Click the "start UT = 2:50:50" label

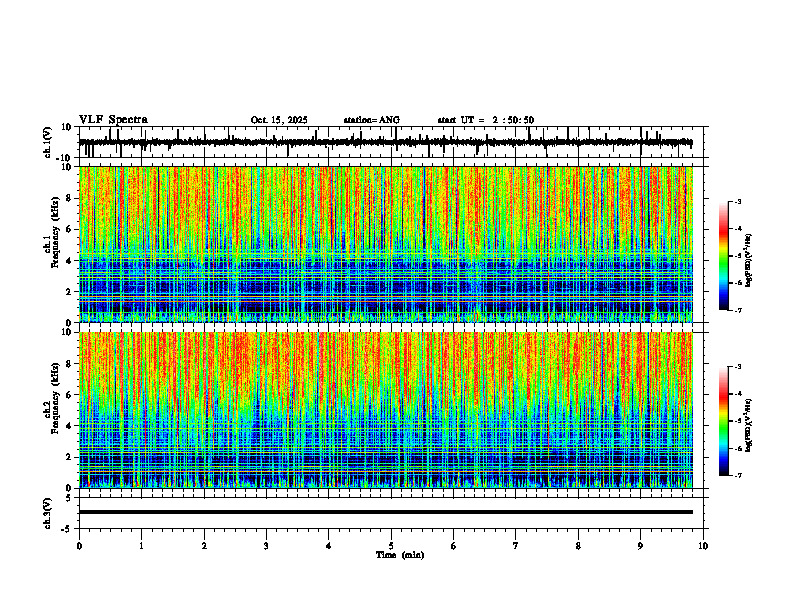tap(485, 120)
